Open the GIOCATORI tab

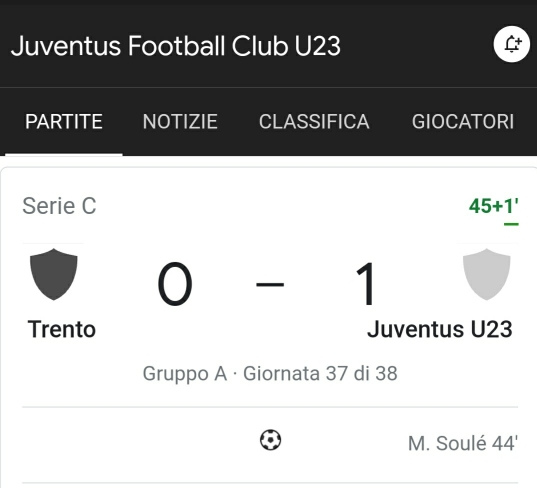pyautogui.click(x=463, y=122)
